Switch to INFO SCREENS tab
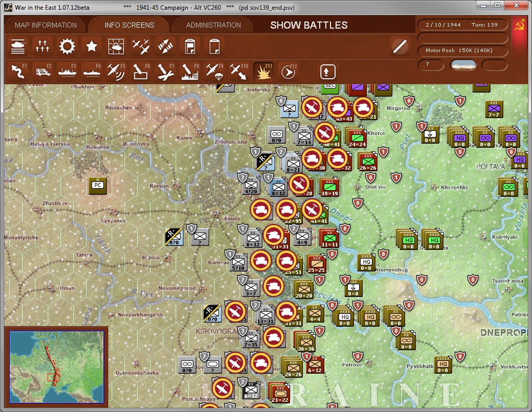This screenshot has height=412, width=532. pos(129,25)
